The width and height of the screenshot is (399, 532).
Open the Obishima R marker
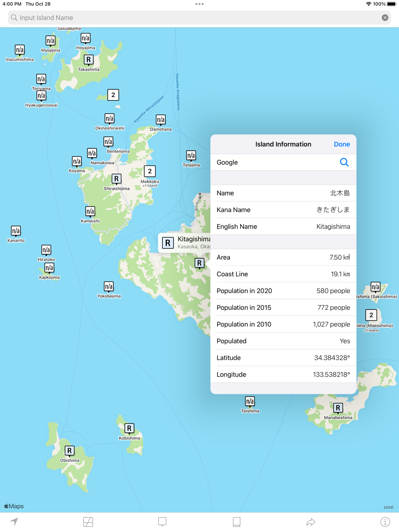[69, 451]
